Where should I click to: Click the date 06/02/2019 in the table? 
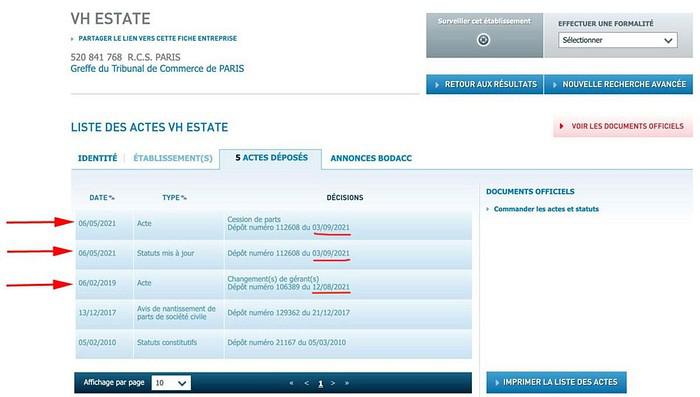[x=97, y=283]
